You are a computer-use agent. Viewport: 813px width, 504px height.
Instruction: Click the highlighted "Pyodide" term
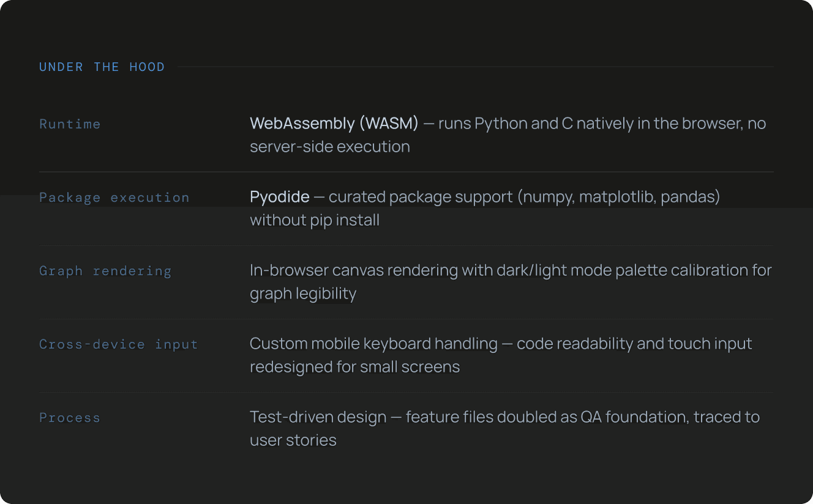[279, 197]
